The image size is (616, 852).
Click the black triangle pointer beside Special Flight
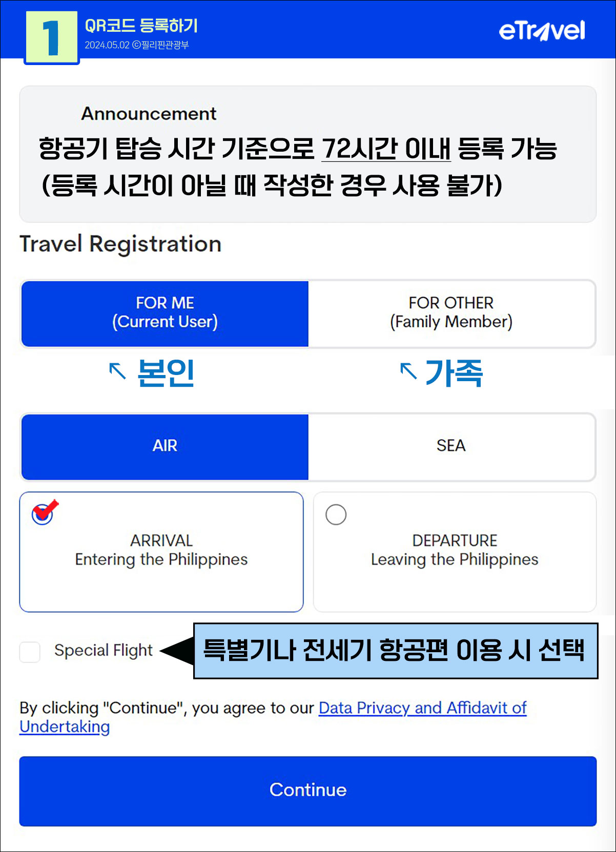(x=177, y=651)
